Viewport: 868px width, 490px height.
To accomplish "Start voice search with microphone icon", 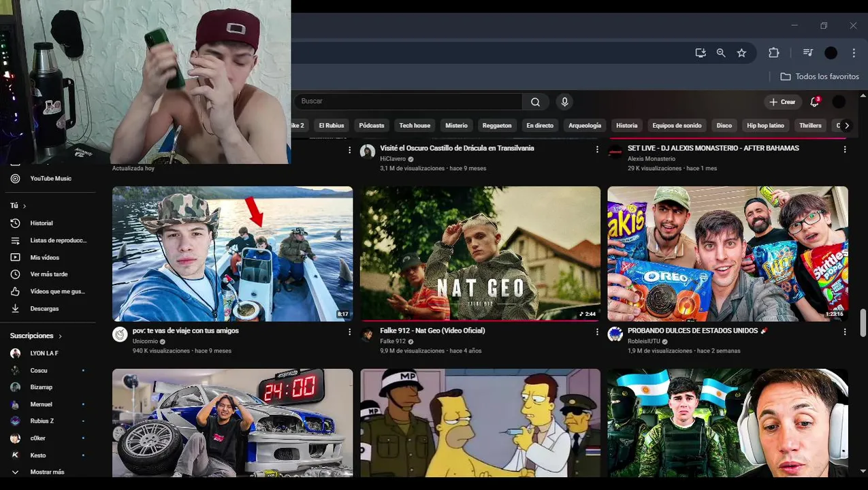I will (564, 102).
